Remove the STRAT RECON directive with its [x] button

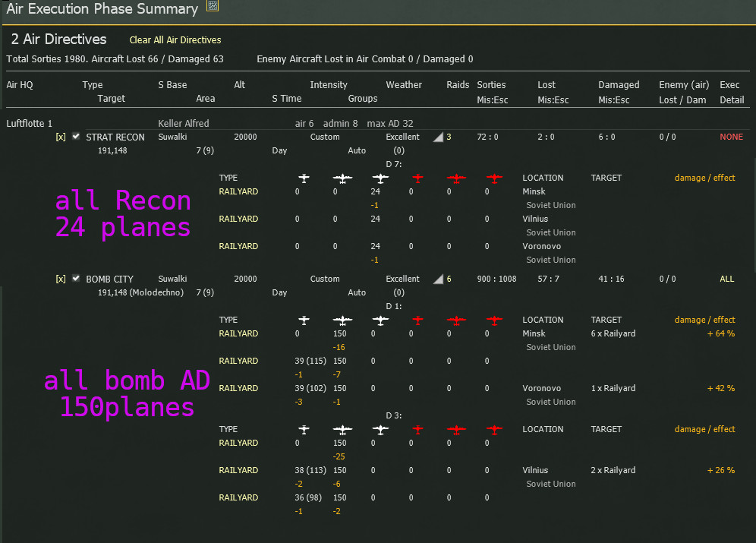pos(61,137)
